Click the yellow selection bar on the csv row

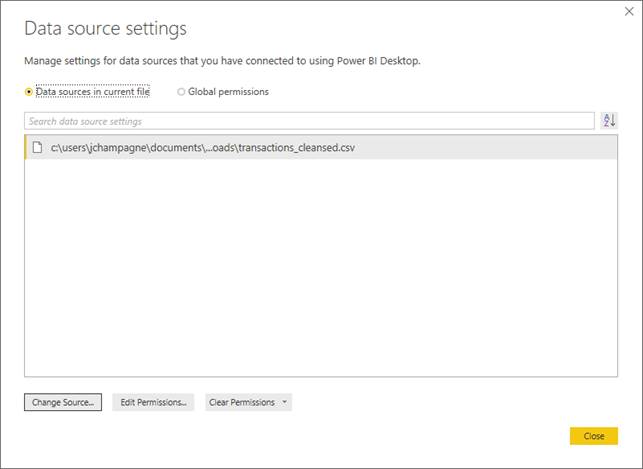pyautogui.click(x=26, y=147)
